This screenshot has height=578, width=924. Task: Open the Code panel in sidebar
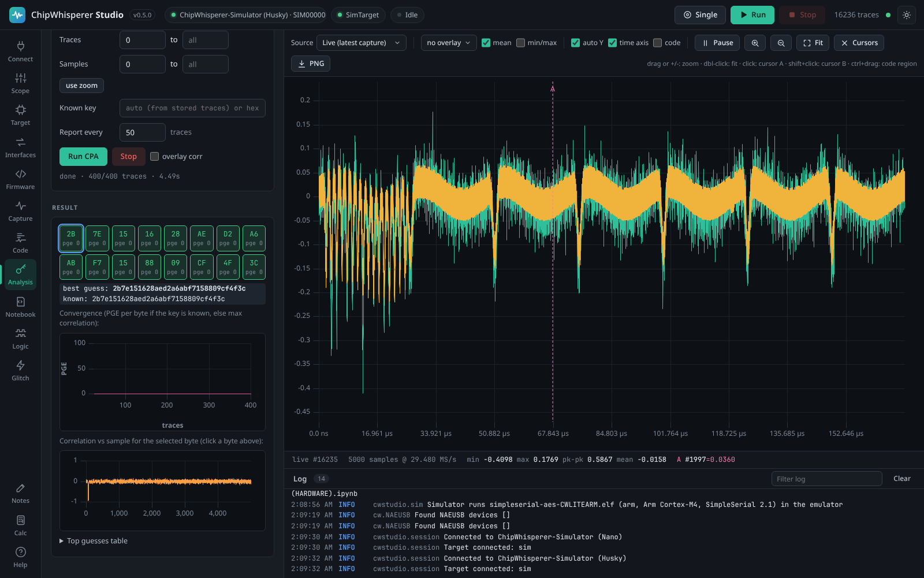(x=20, y=243)
